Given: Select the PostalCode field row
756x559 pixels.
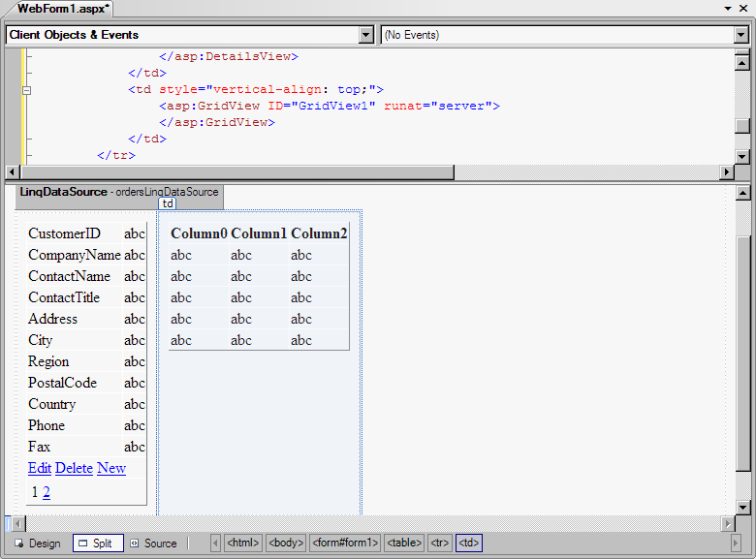Looking at the screenshot, I should click(86, 382).
